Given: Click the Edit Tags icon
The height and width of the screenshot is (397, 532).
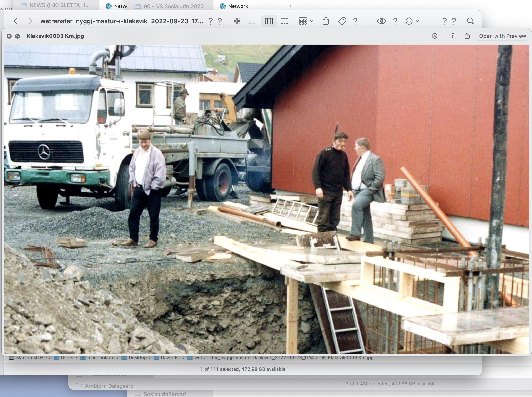Looking at the screenshot, I should (342, 21).
